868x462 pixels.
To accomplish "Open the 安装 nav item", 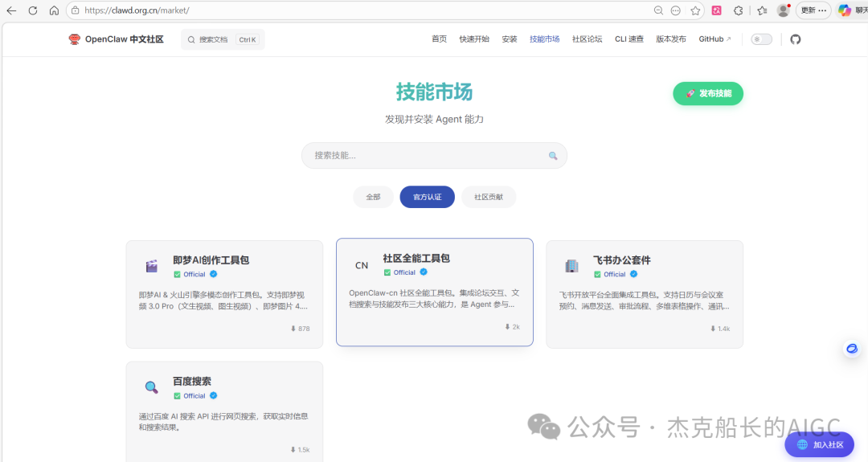I will [510, 39].
